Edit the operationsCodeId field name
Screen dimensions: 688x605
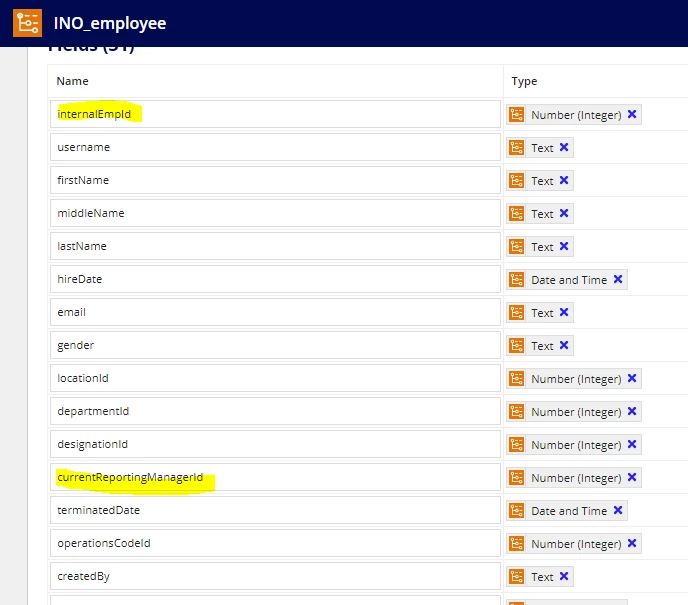(275, 543)
